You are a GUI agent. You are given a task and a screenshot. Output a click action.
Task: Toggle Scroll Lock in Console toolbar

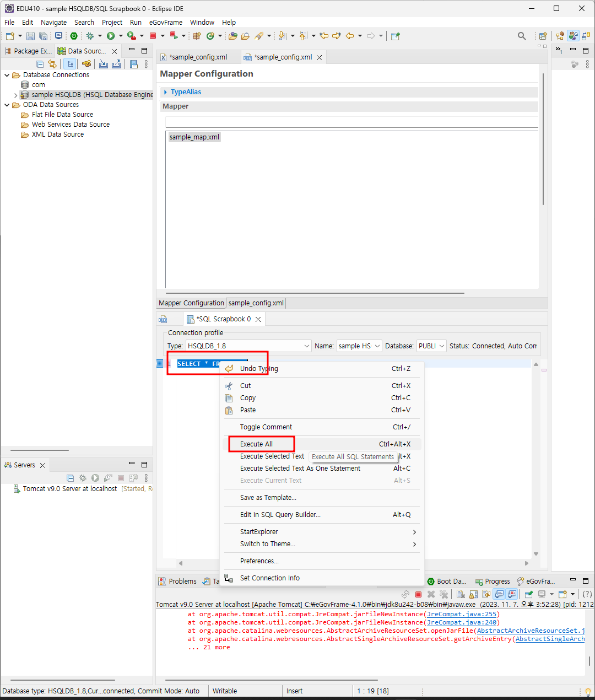point(473,594)
